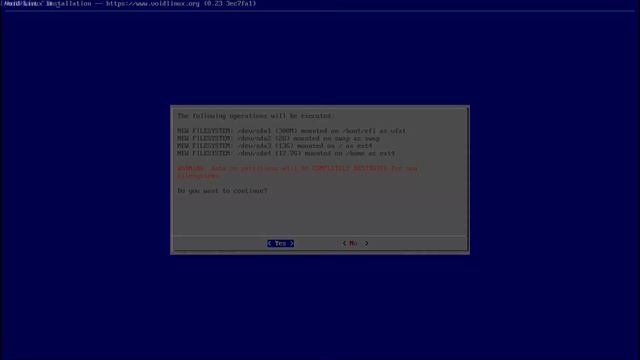Click the 'Do you want to continue?' prompt
Viewport: 640px width, 360px height.
click(222, 191)
